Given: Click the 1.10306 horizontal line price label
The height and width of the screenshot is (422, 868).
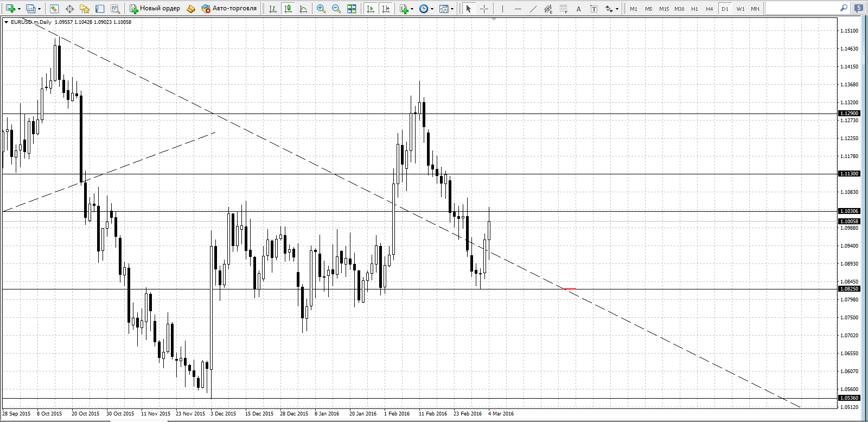Looking at the screenshot, I should click(x=849, y=211).
